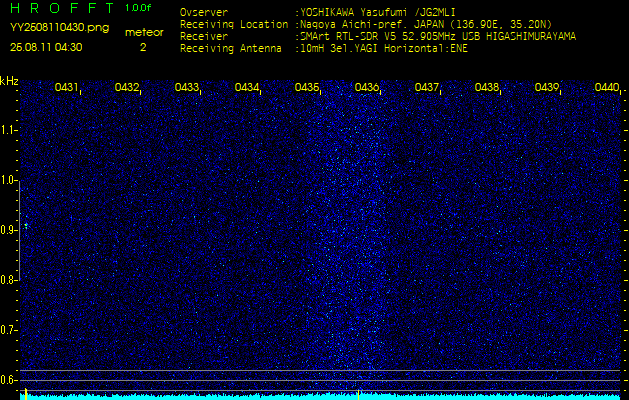Click the HROFFT program title

[64, 8]
